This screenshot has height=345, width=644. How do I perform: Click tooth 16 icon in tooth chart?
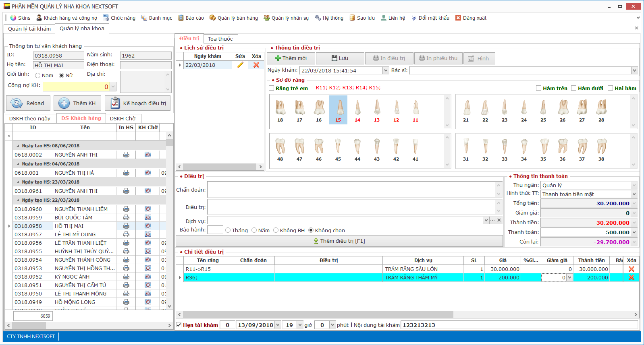(x=319, y=108)
